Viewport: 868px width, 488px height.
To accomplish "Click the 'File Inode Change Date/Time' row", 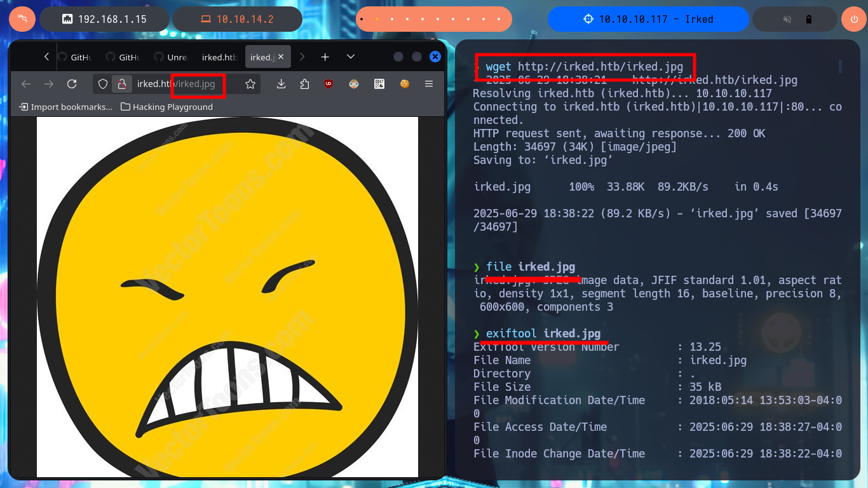I will pos(658,454).
